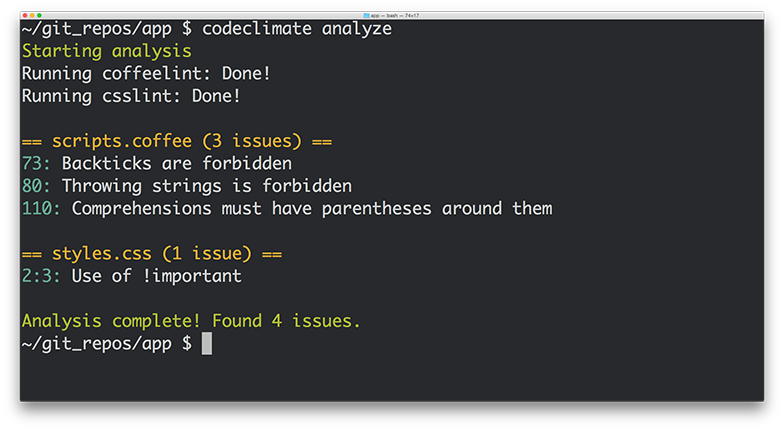This screenshot has height=430, width=784.
Task: Click 'Analysis complete! Found 4 issues.' line
Action: [x=191, y=321]
